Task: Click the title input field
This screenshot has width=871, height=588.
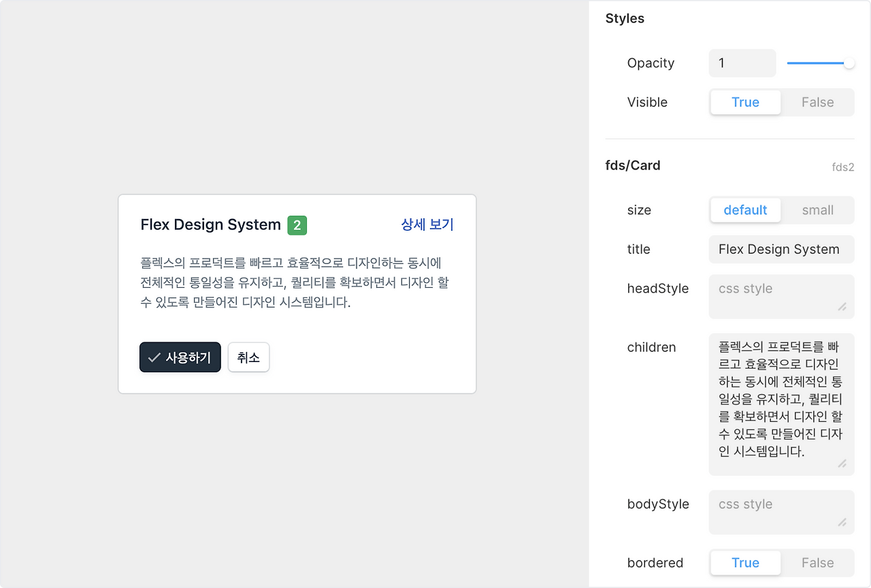Action: [x=781, y=250]
